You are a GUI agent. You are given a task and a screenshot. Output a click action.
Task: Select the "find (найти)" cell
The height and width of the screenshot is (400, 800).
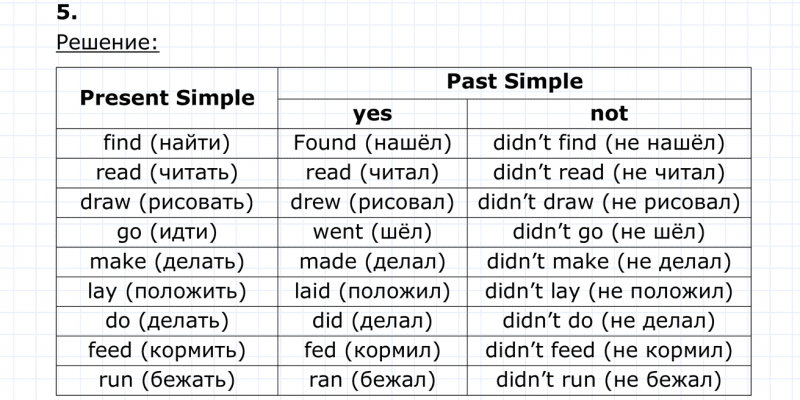(167, 143)
